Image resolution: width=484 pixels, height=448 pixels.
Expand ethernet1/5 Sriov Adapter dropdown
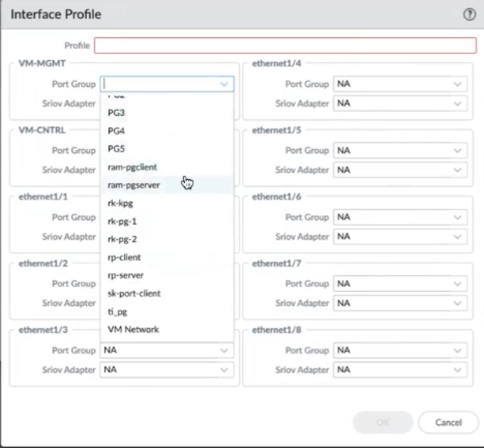[400, 170]
